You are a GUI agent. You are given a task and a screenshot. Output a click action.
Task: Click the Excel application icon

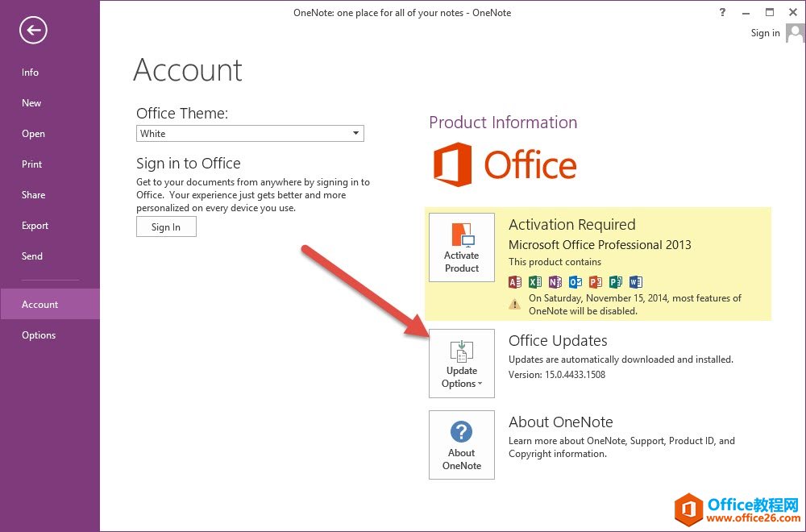click(x=534, y=281)
